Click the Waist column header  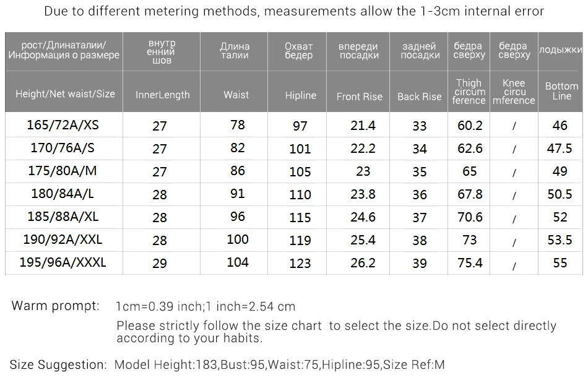point(236,95)
